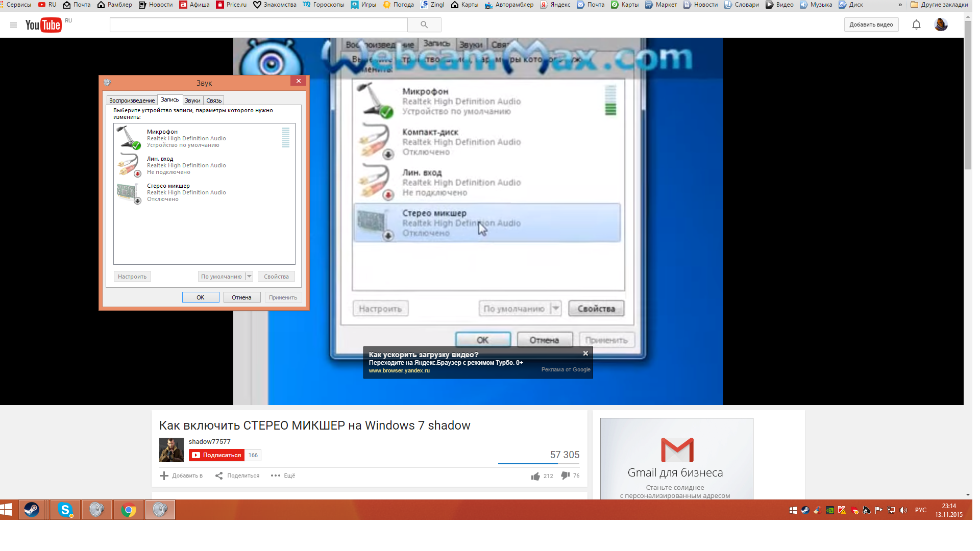
Task: Expand hidden bookmarks chevron
Action: click(x=900, y=5)
